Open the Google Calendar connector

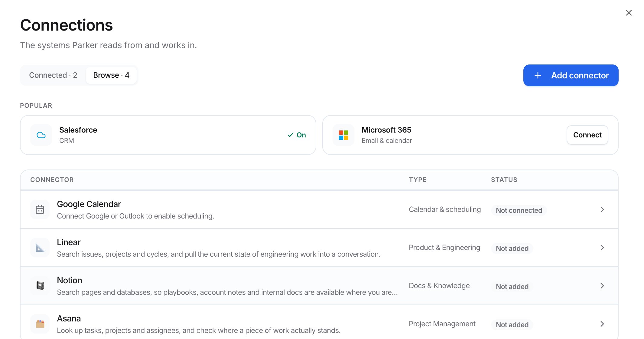[x=319, y=209]
